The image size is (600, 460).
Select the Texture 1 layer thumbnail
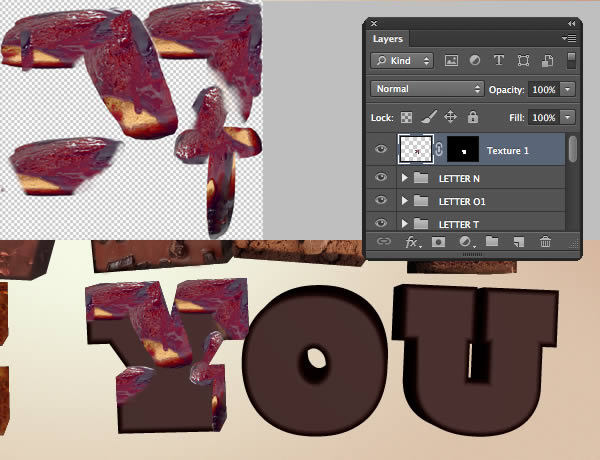coord(416,150)
